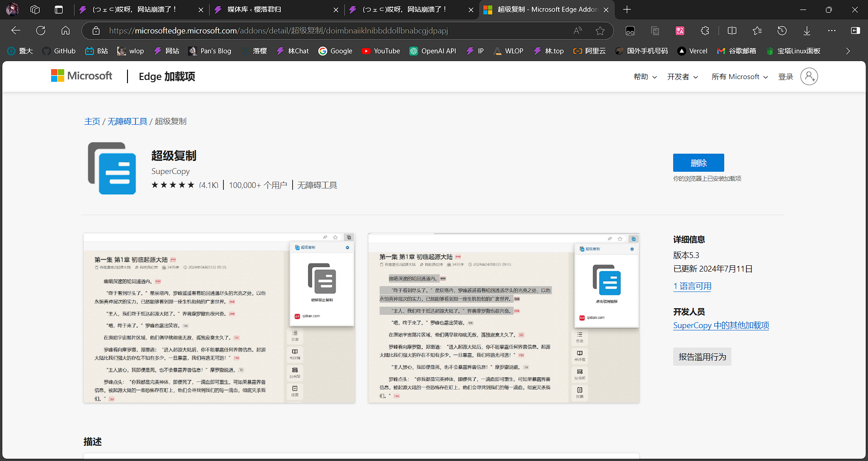
Task: Expand the 帮助 dropdown
Action: (645, 77)
